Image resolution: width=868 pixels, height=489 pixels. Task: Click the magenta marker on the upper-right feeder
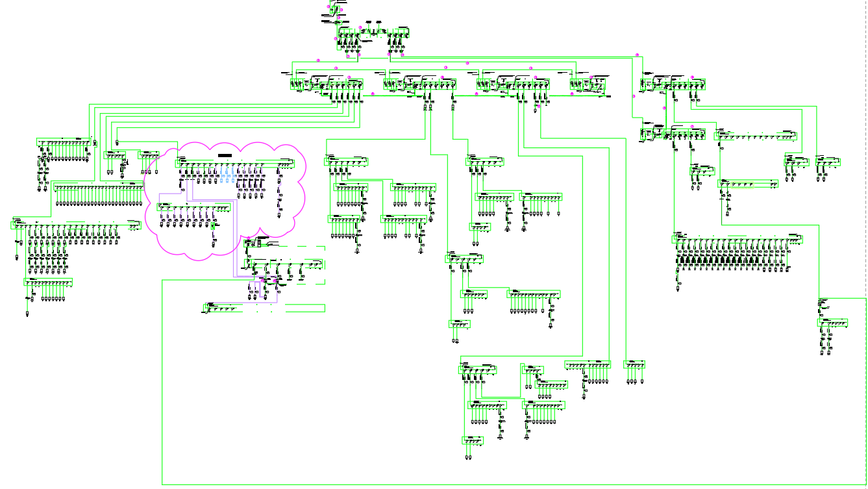(637, 54)
